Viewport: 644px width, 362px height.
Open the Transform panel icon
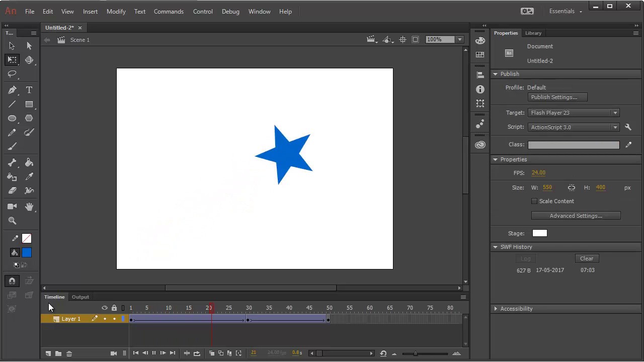[480, 103]
